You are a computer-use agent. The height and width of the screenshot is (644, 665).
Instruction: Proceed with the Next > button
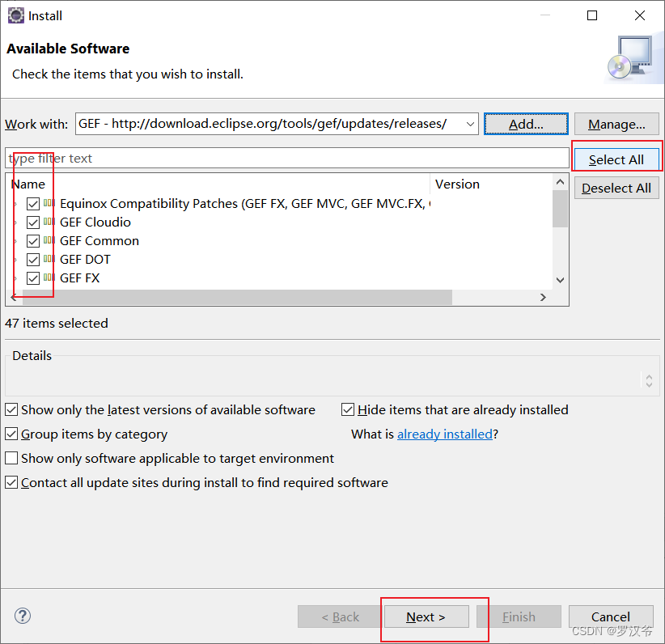426,616
